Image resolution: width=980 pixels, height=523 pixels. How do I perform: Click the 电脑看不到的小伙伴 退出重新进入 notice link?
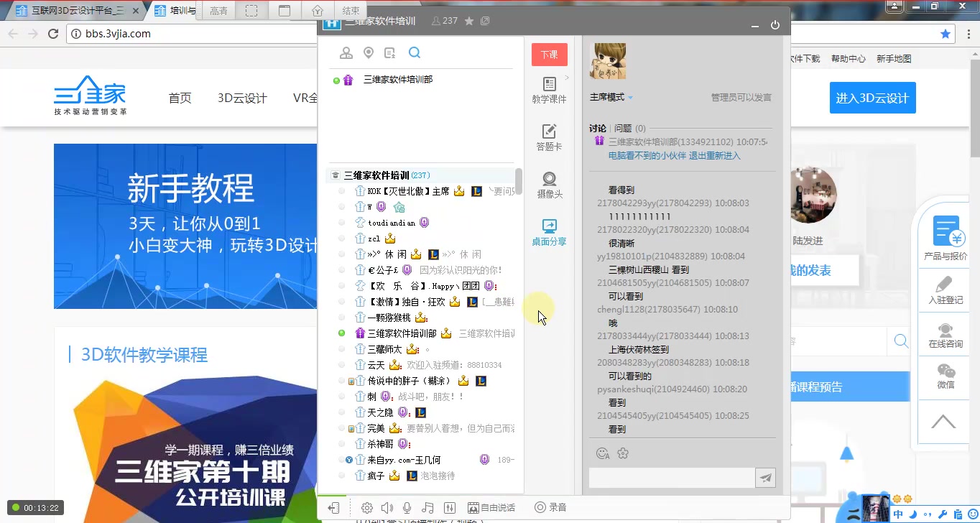(674, 155)
